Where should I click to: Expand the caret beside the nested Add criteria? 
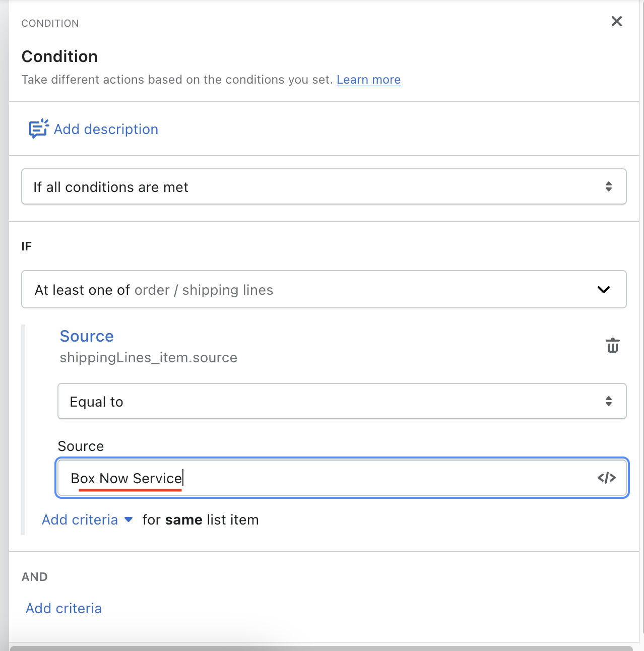[128, 519]
